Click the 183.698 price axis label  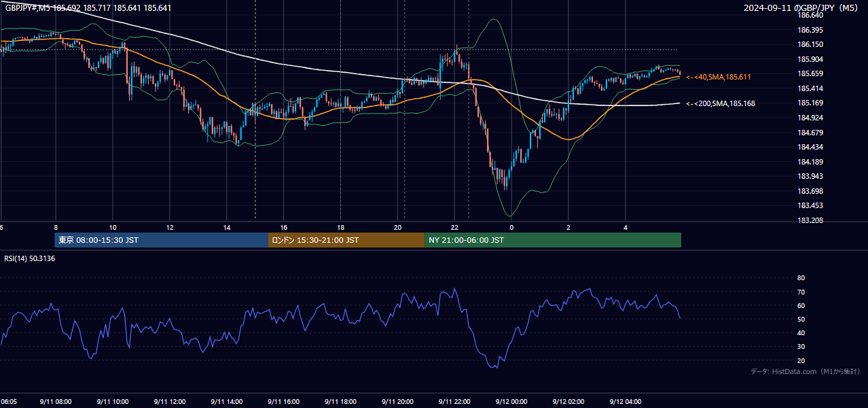(810, 191)
